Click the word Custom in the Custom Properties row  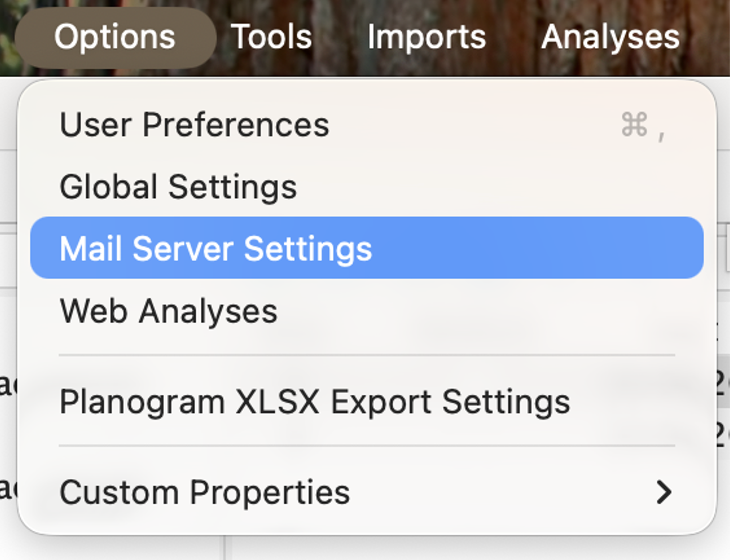[x=119, y=492]
